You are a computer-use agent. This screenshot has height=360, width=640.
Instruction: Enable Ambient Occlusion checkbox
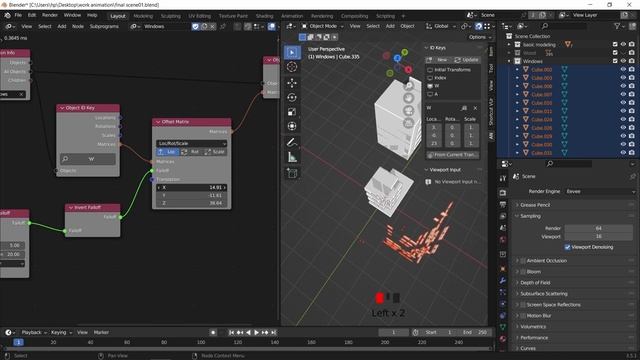[523, 260]
